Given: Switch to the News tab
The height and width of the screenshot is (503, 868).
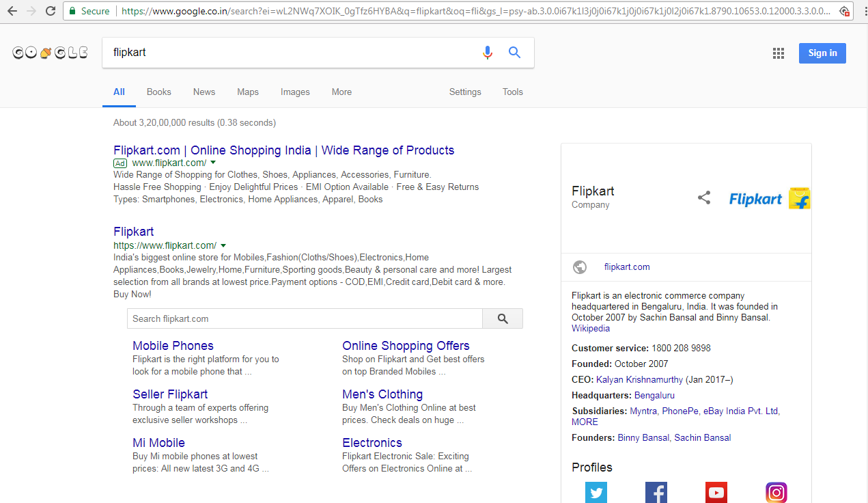Looking at the screenshot, I should click(204, 92).
